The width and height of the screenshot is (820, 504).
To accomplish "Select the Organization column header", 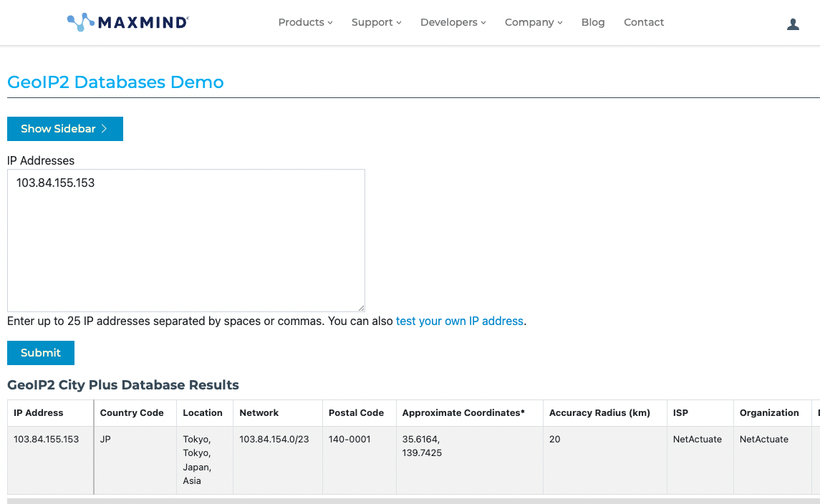I will coord(773,413).
